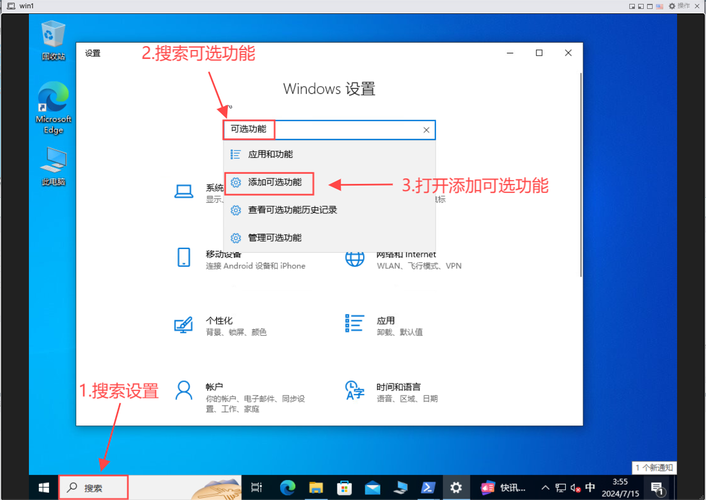This screenshot has width=706, height=500.
Task: Click the first window-layout icon in VM toolbar
Action: point(632,6)
